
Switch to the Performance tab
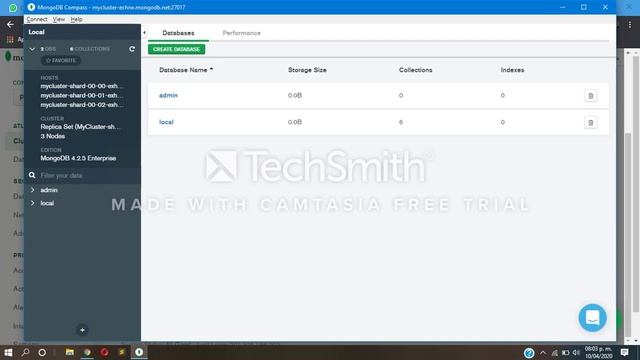click(x=242, y=33)
